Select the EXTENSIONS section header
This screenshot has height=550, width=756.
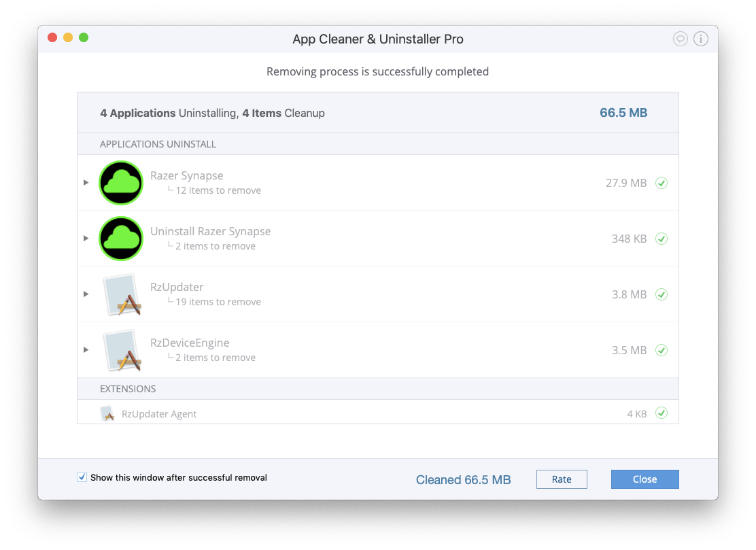click(x=128, y=388)
